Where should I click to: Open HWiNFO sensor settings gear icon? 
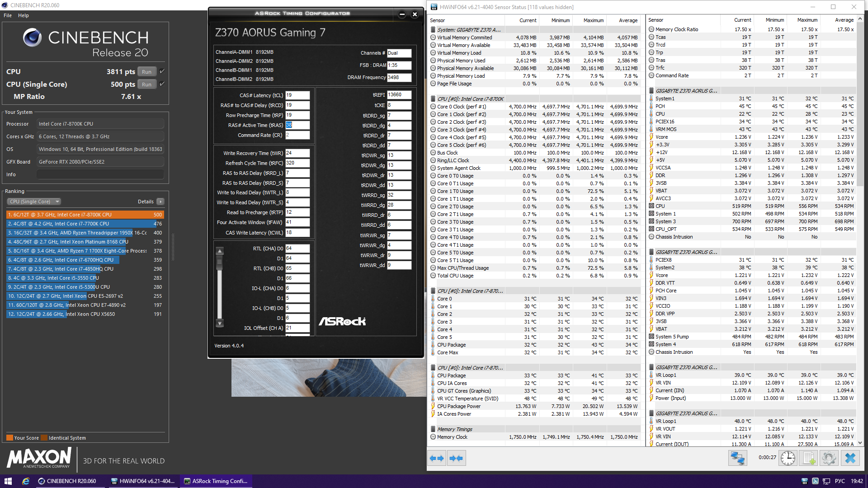pos(829,458)
